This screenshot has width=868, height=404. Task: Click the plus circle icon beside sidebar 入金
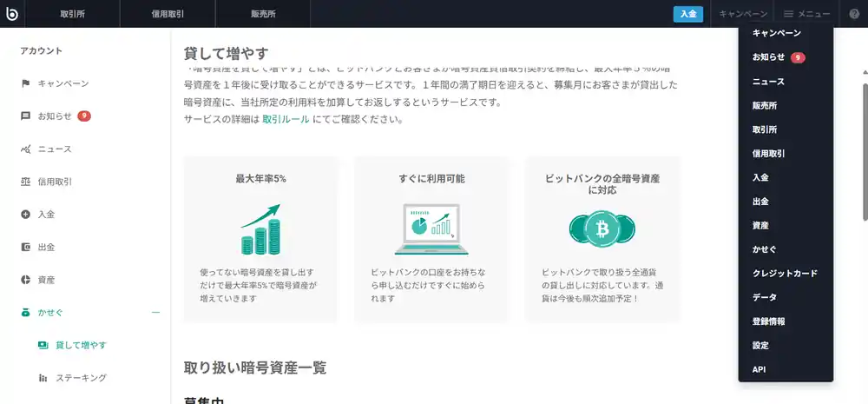25,215
